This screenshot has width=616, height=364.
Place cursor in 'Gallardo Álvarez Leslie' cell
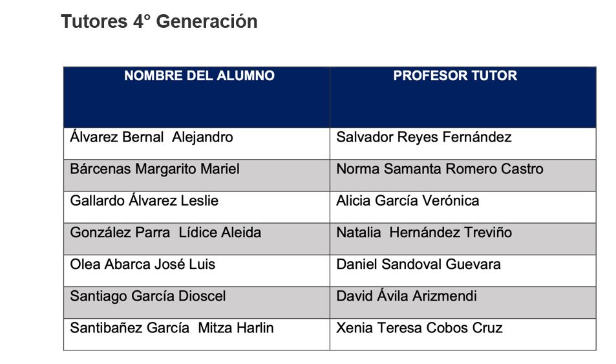click(144, 200)
